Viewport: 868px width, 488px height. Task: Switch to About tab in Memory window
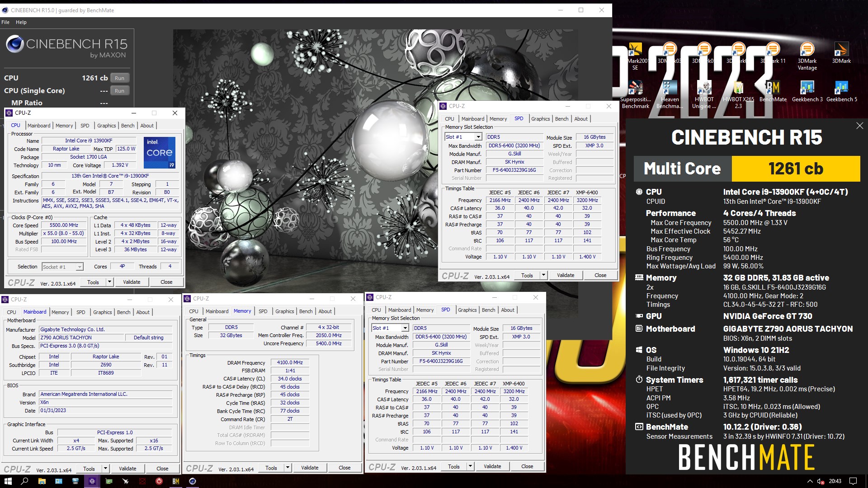point(325,311)
